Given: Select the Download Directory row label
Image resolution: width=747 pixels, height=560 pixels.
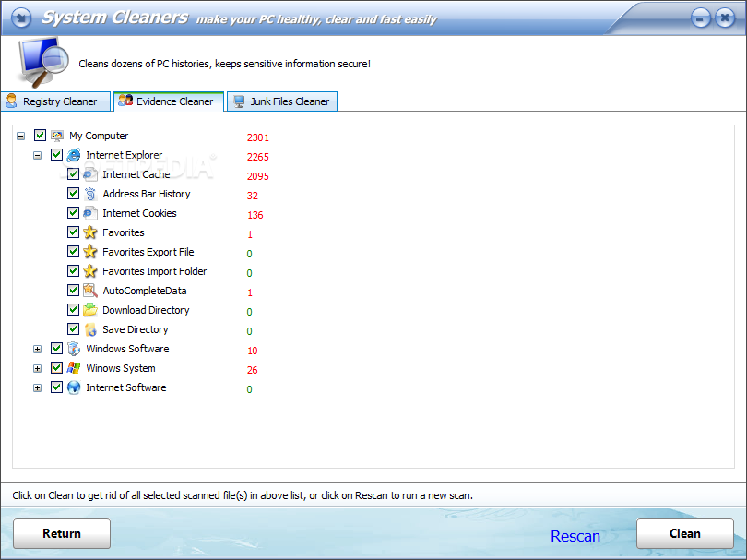Looking at the screenshot, I should (x=147, y=310).
